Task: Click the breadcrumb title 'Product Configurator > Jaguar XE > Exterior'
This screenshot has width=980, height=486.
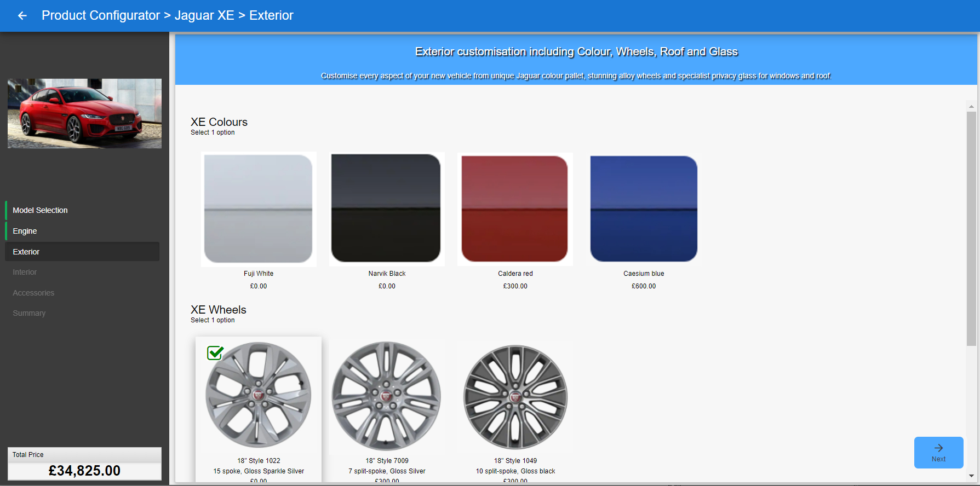Action: tap(168, 15)
